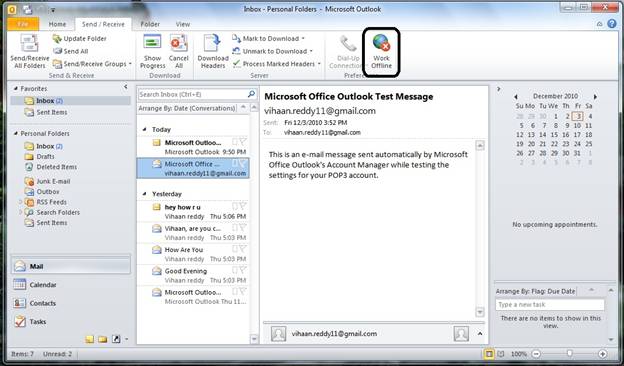This screenshot has width=624, height=366.
Task: Collapse the To-Do bar arrow
Action: [499, 89]
